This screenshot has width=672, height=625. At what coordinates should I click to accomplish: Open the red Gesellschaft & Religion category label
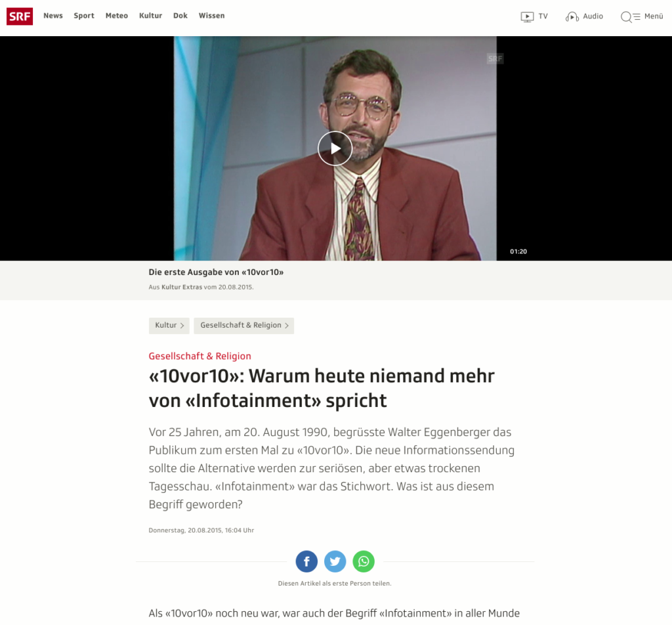pyautogui.click(x=199, y=356)
